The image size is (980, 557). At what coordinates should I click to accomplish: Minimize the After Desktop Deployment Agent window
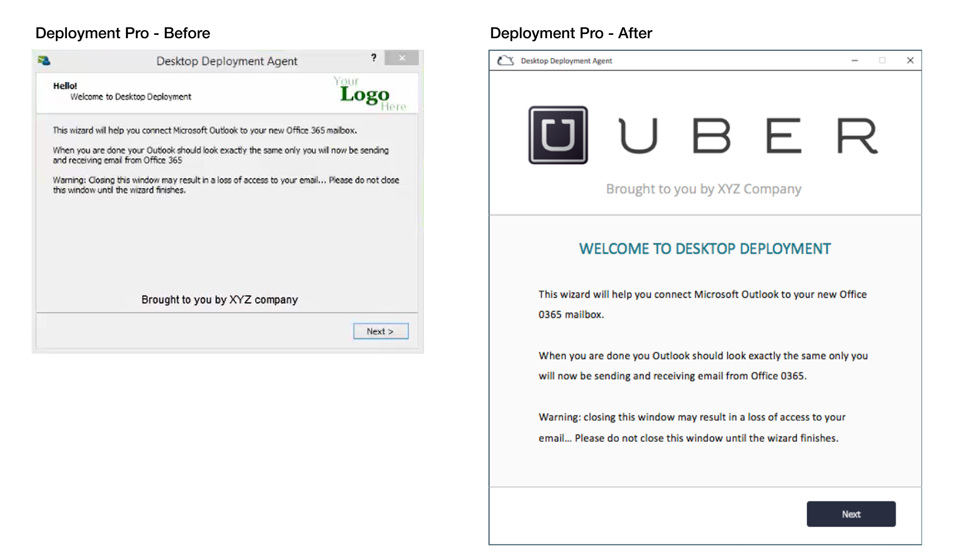click(x=854, y=61)
